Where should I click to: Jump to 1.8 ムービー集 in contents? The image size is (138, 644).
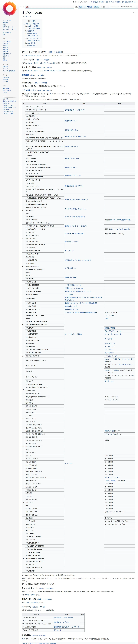point(30,43)
